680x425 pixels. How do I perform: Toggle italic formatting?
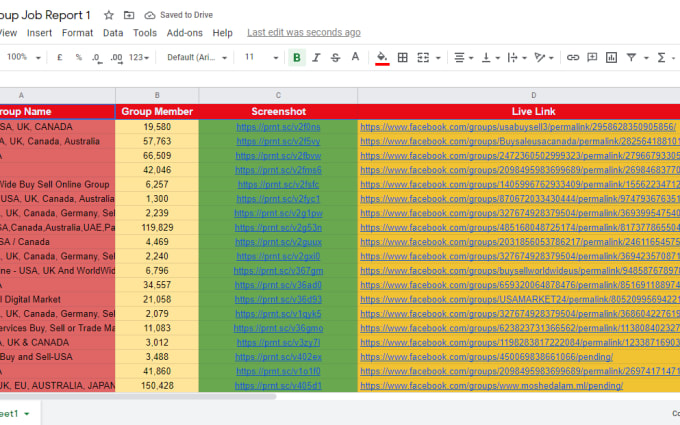coord(316,57)
